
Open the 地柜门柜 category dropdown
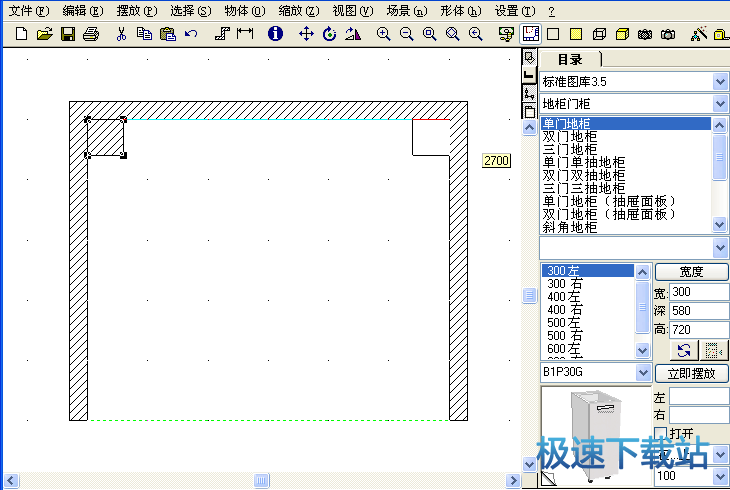click(x=720, y=103)
